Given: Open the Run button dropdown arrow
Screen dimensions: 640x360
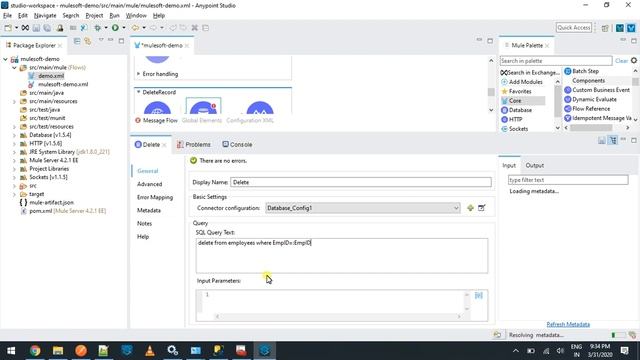Looking at the screenshot, I should (124, 28).
